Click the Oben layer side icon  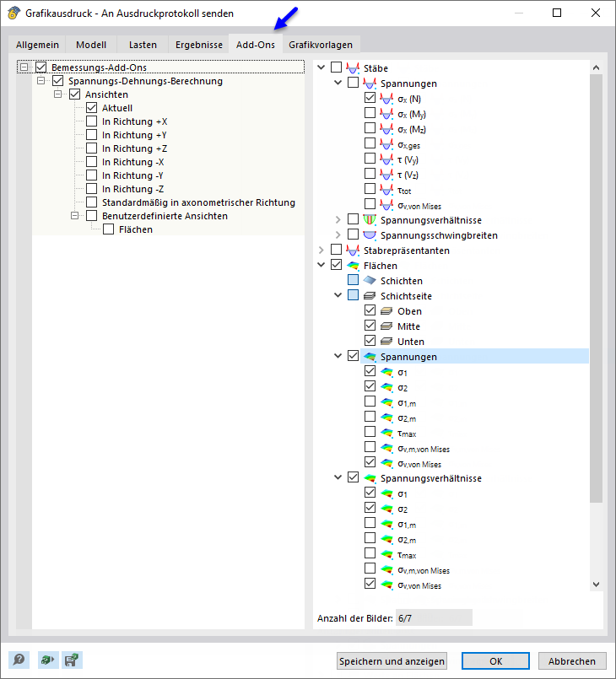(x=386, y=311)
